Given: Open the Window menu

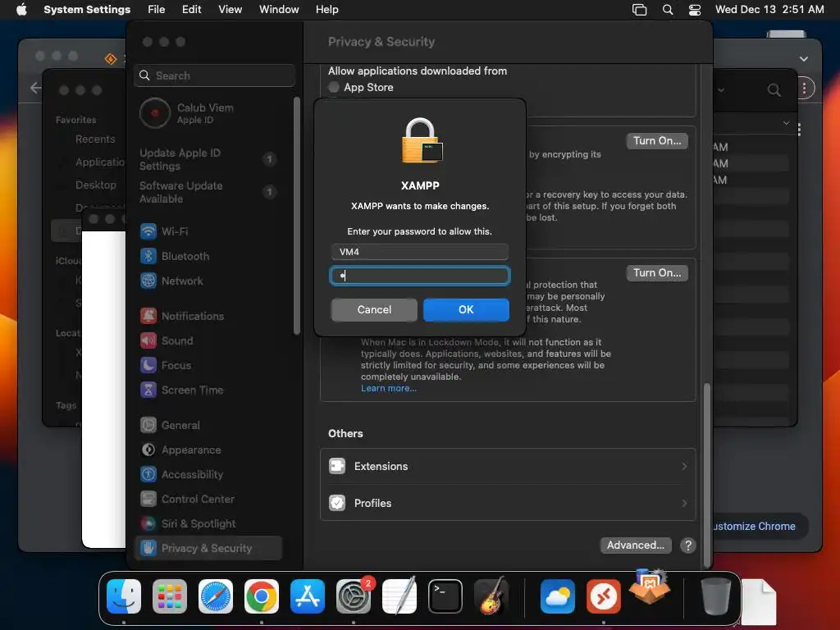Looking at the screenshot, I should 279,10.
